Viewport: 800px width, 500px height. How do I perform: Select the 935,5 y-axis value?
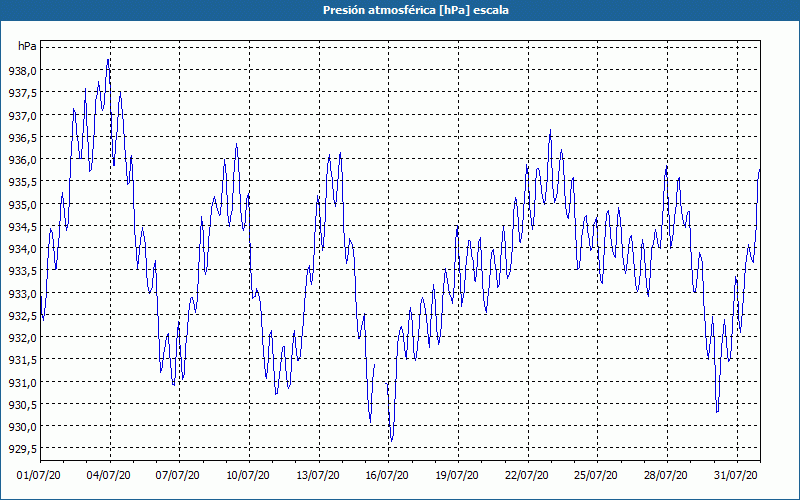click(22, 182)
